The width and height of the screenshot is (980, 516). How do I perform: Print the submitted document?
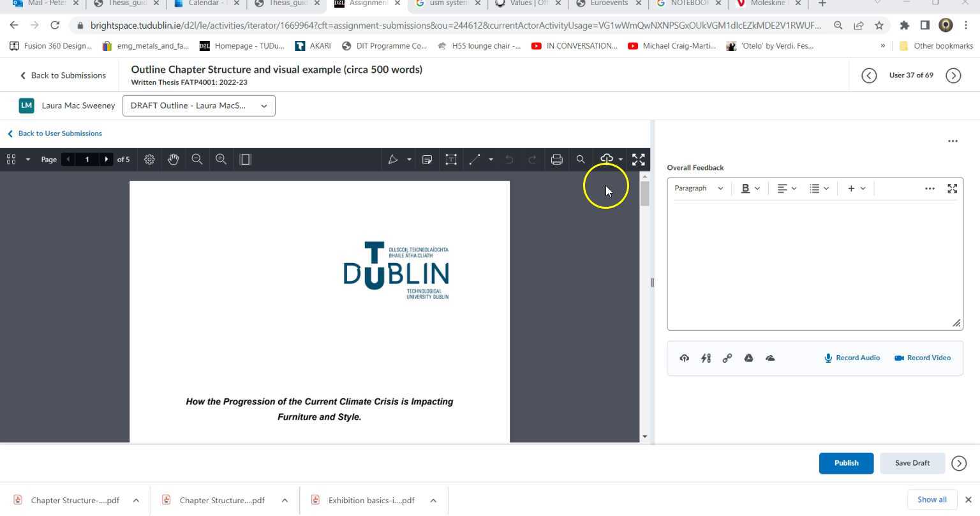click(x=556, y=160)
